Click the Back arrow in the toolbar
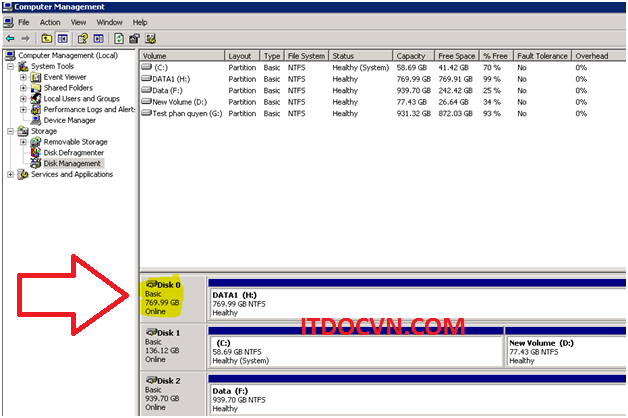Screen dimensions: 628x418 [10, 38]
